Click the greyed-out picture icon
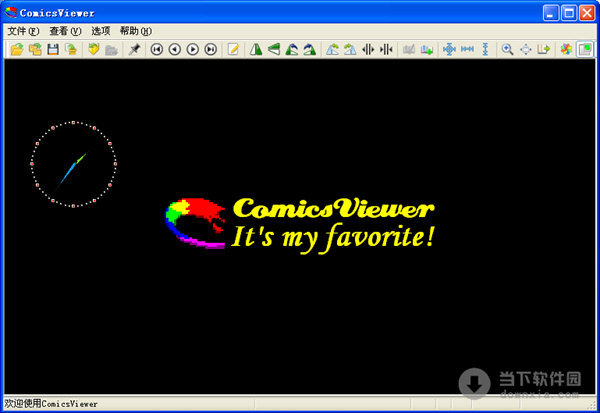Viewport: 600px width, 413px height. click(x=409, y=49)
